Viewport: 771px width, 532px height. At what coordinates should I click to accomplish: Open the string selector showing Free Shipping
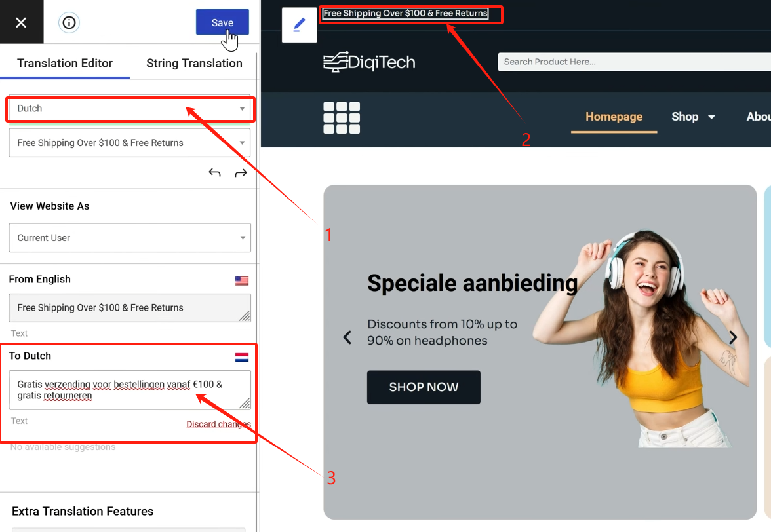[x=130, y=143]
